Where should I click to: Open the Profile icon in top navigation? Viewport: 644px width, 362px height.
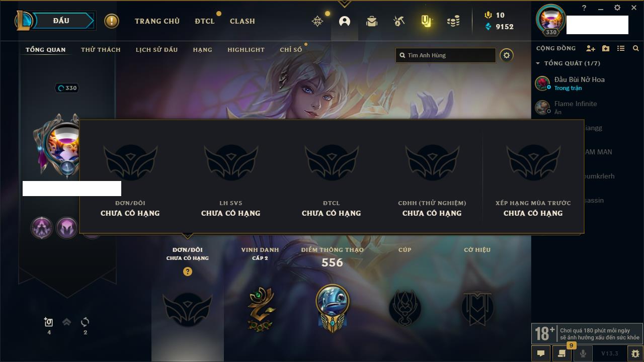(345, 21)
